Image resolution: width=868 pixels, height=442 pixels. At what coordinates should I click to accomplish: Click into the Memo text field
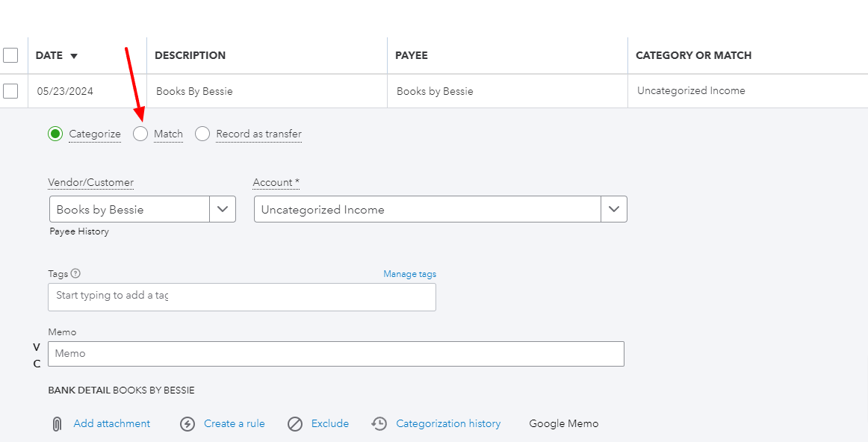(x=335, y=354)
